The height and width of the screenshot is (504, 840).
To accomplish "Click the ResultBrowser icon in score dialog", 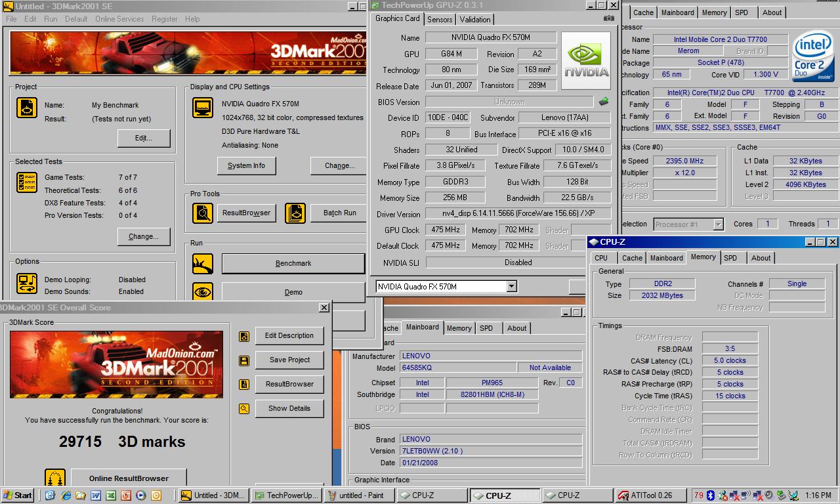I will point(244,385).
